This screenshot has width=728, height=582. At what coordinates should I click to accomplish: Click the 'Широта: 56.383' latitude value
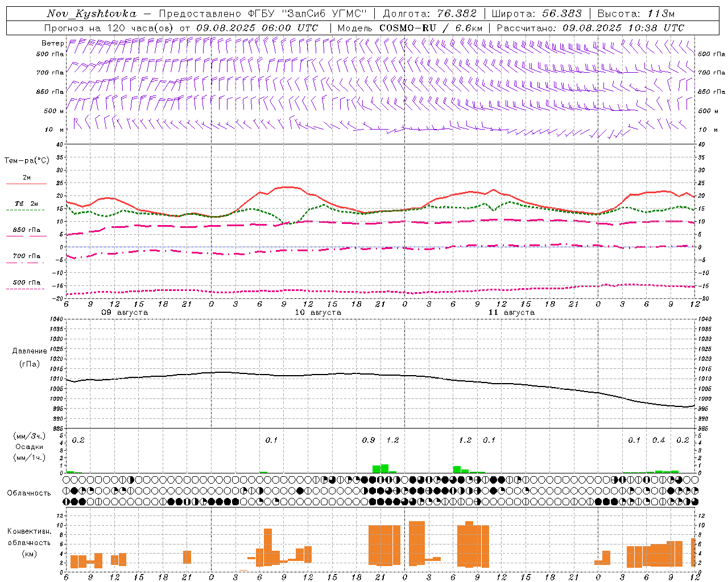[537, 14]
